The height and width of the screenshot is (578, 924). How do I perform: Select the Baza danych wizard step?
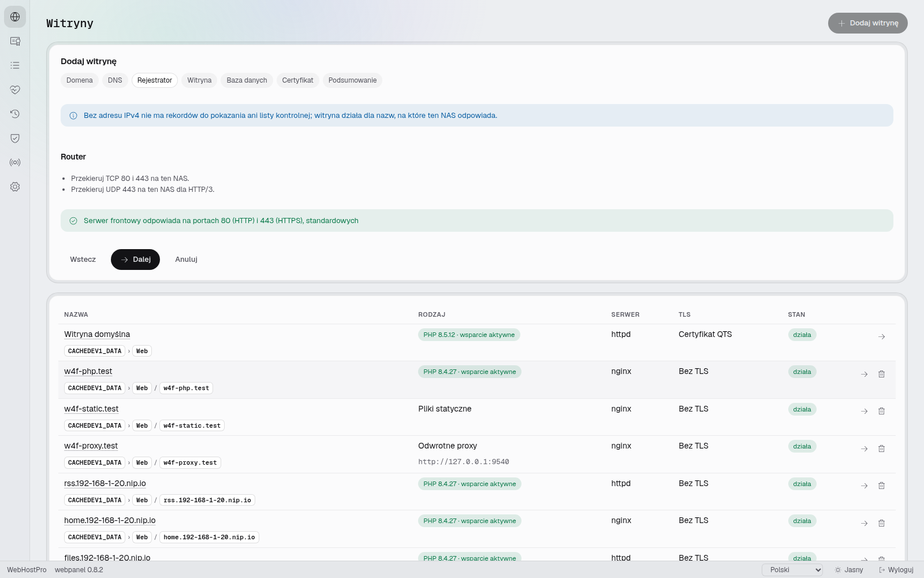tap(247, 80)
